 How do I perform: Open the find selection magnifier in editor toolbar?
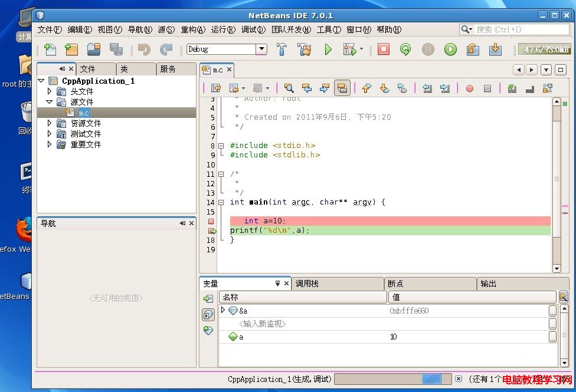(289, 88)
